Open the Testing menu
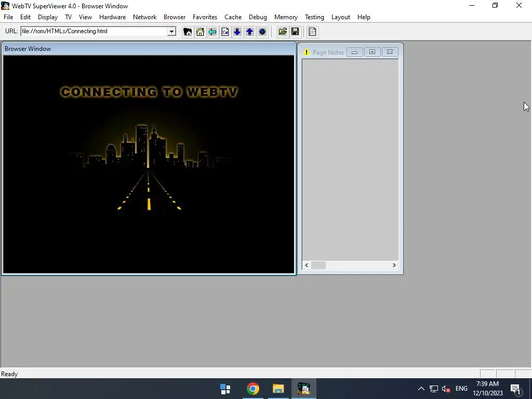 point(314,17)
